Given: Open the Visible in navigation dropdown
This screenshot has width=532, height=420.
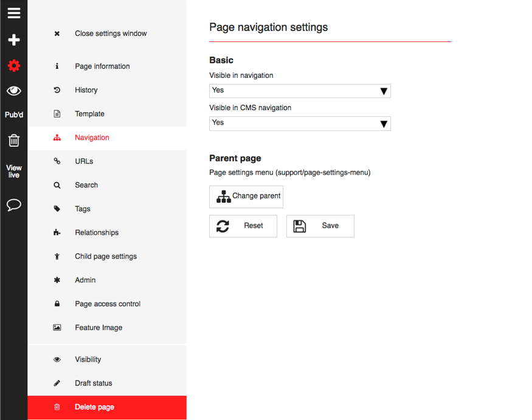Looking at the screenshot, I should point(300,91).
